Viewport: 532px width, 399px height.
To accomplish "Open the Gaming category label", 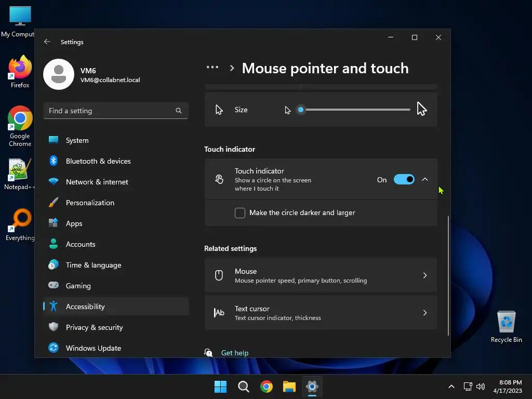I will pyautogui.click(x=78, y=286).
